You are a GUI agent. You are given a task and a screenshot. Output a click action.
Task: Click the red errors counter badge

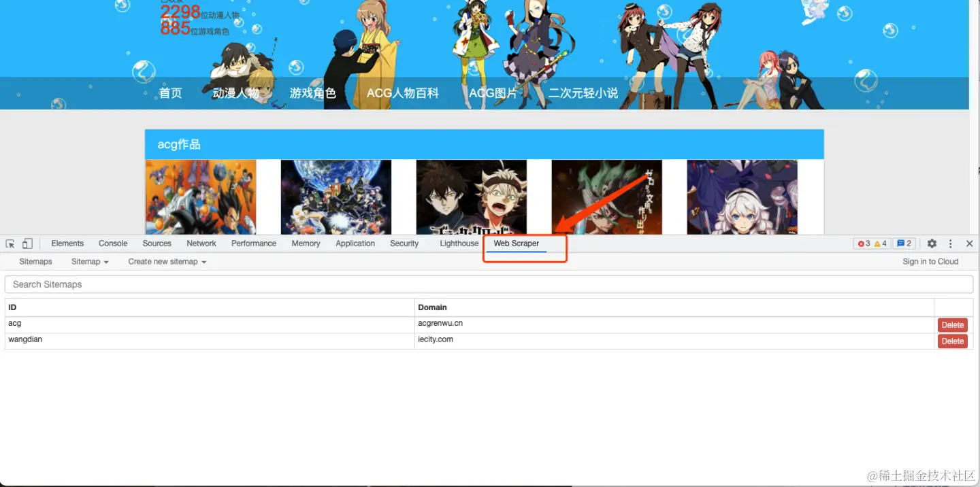(x=864, y=244)
